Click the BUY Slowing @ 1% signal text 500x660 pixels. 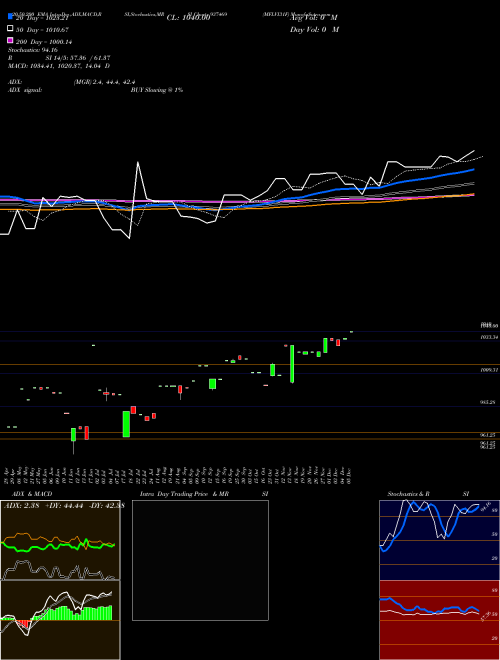(157, 90)
